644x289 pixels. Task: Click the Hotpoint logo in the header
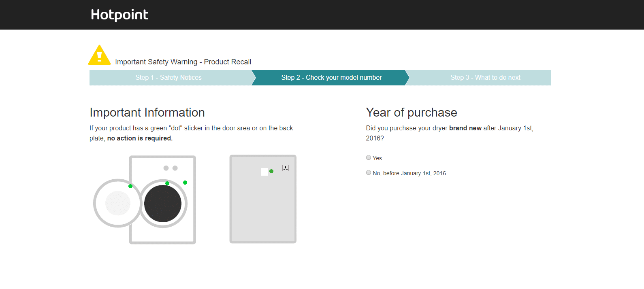pyautogui.click(x=119, y=15)
